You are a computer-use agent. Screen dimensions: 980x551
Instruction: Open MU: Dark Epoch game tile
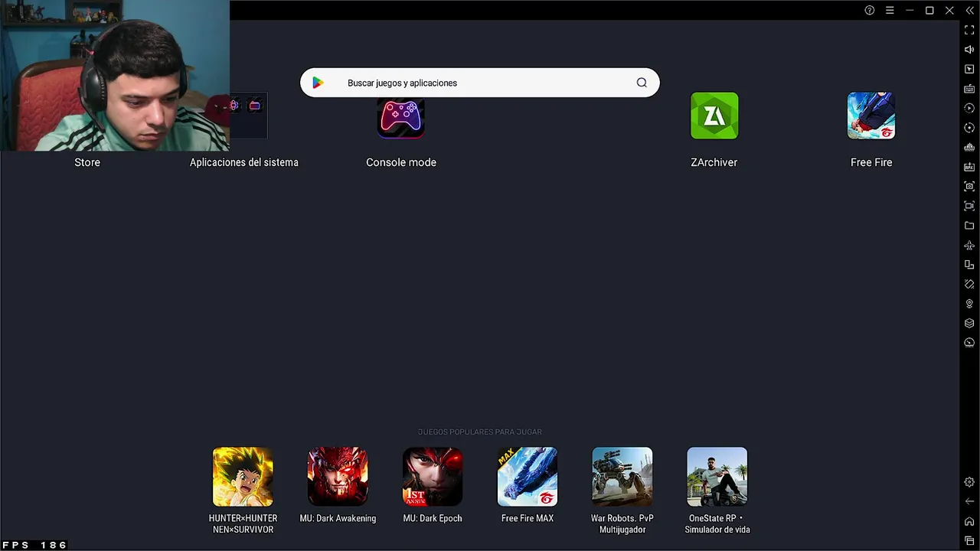pos(433,477)
